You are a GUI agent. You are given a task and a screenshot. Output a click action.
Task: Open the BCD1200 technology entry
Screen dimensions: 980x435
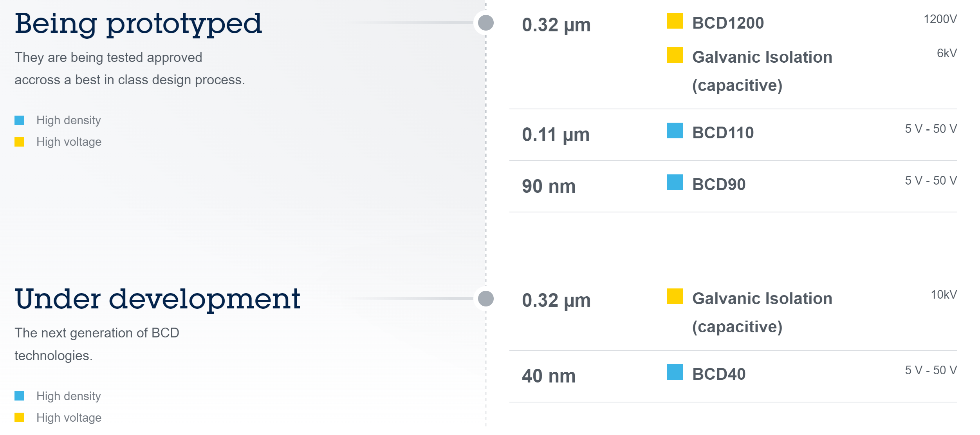pos(727,23)
